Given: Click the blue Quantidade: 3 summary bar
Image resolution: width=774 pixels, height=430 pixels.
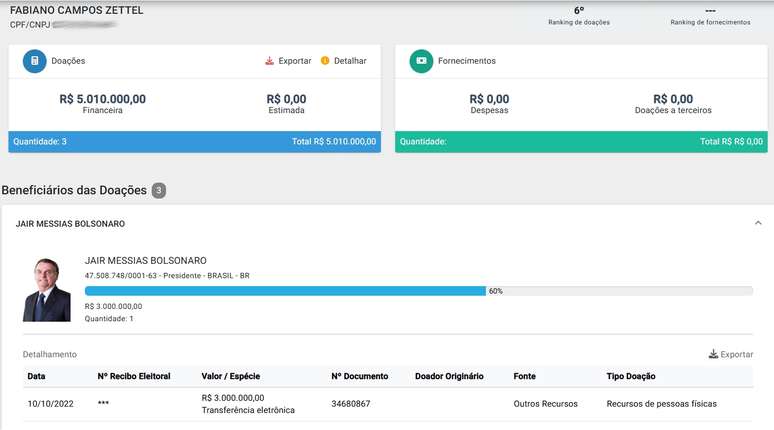Looking at the screenshot, I should pos(194,142).
